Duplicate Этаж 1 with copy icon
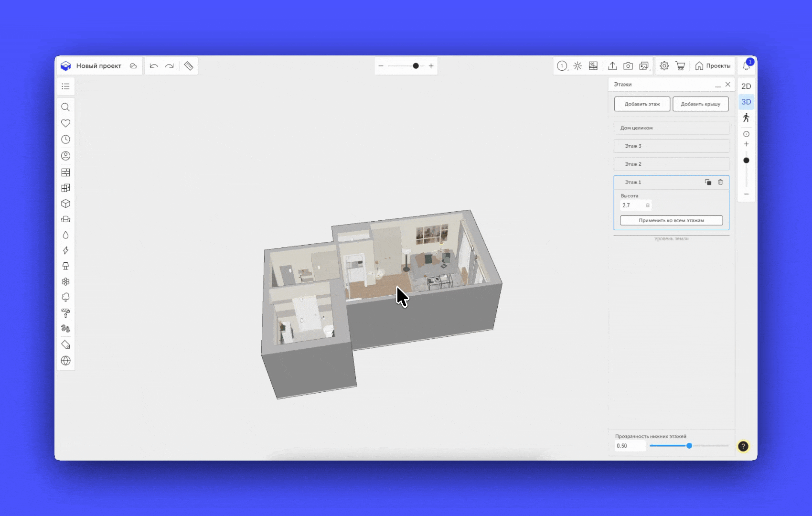Screen dimensions: 812x516 tap(708, 182)
